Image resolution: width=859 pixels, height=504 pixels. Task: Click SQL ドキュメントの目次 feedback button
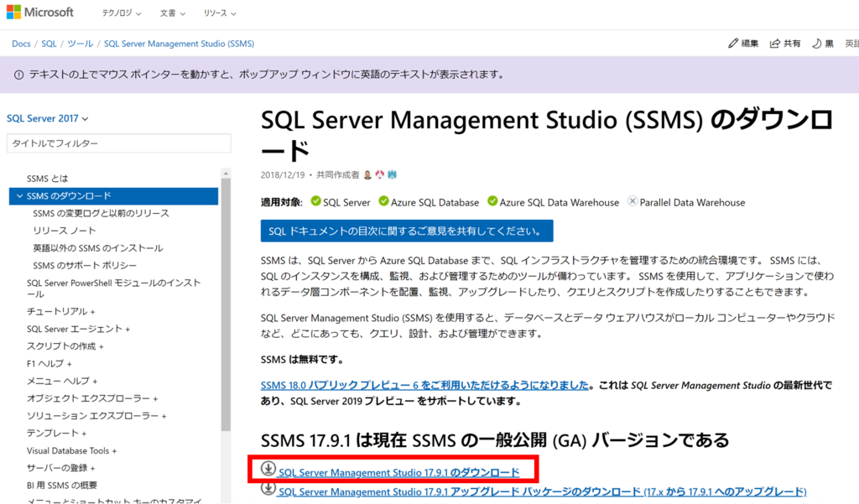coord(407,231)
